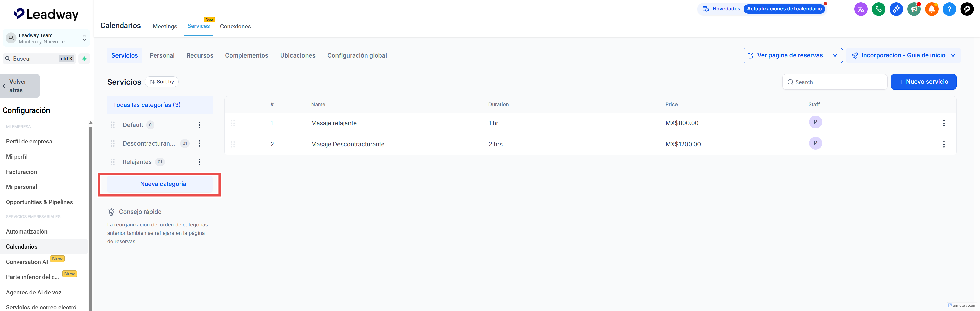Click Nueva categoría button

(159, 184)
